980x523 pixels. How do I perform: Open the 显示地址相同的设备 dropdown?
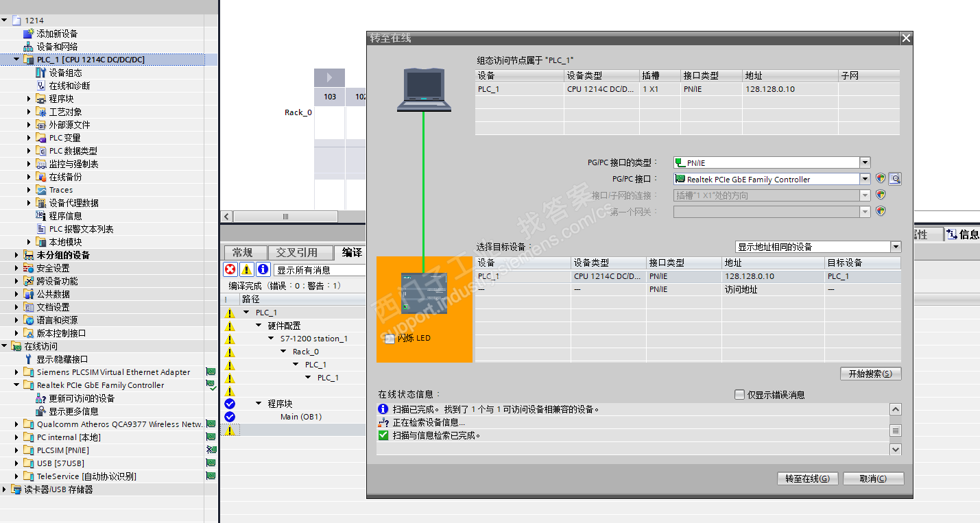896,247
